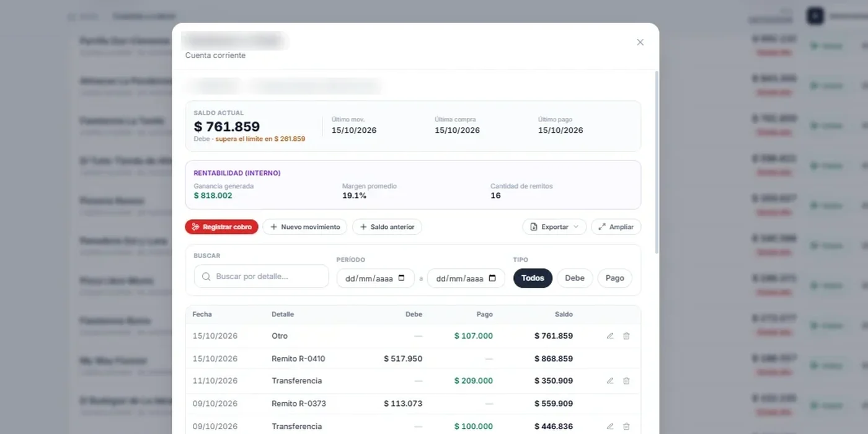Click the Saldo anterior button
Viewport: 868px width, 434px height.
click(387, 227)
